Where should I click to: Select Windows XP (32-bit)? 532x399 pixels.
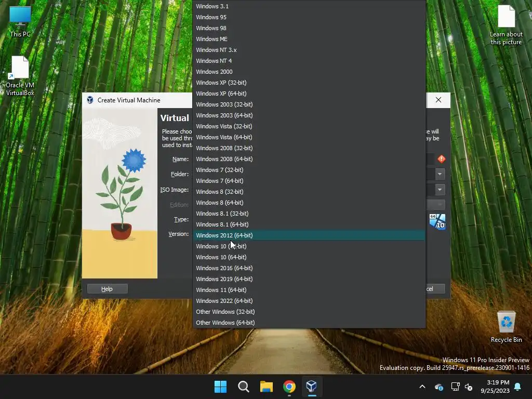tap(309, 83)
